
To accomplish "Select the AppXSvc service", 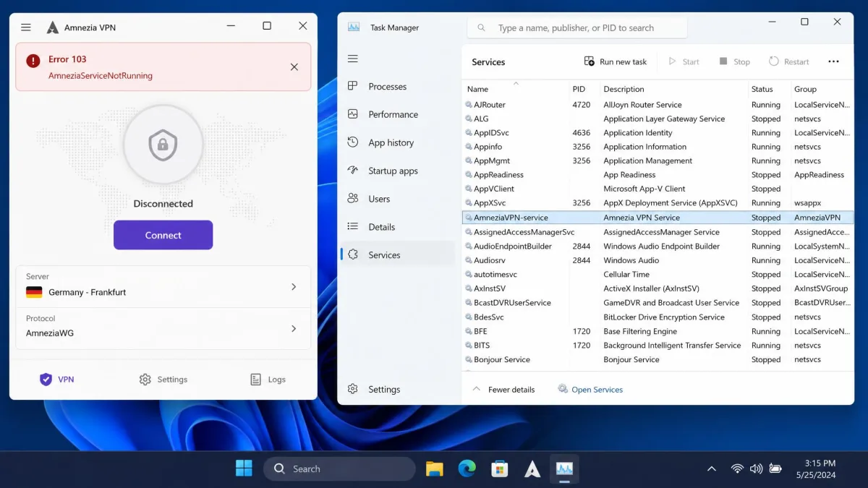I will tap(658, 203).
